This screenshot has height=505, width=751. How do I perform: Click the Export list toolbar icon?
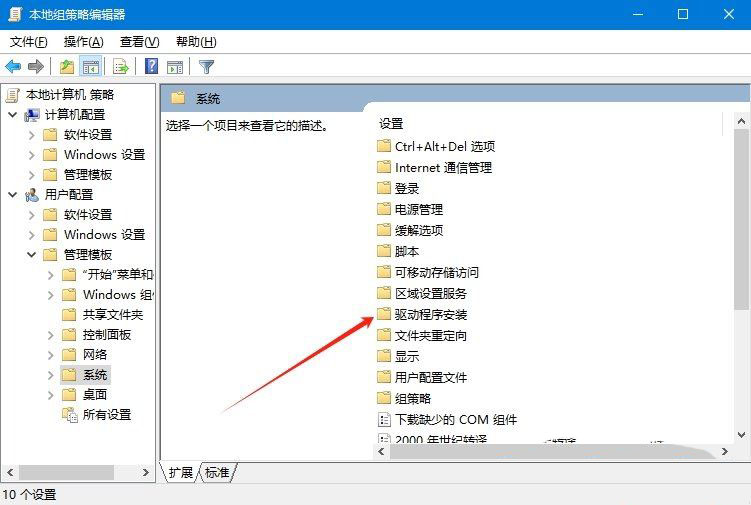coord(120,66)
